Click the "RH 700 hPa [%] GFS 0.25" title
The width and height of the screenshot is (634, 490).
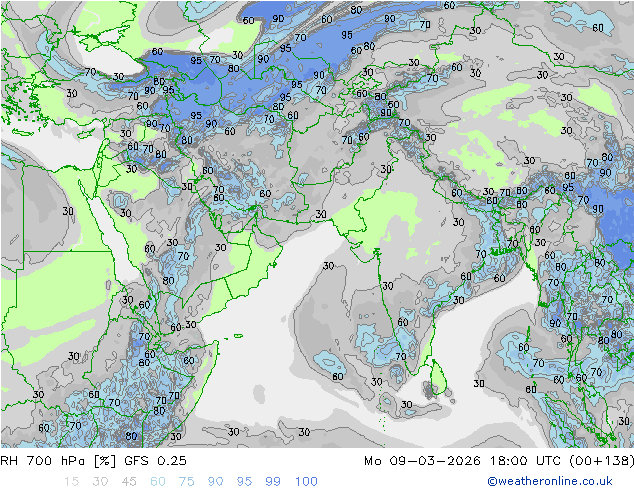[x=93, y=461]
